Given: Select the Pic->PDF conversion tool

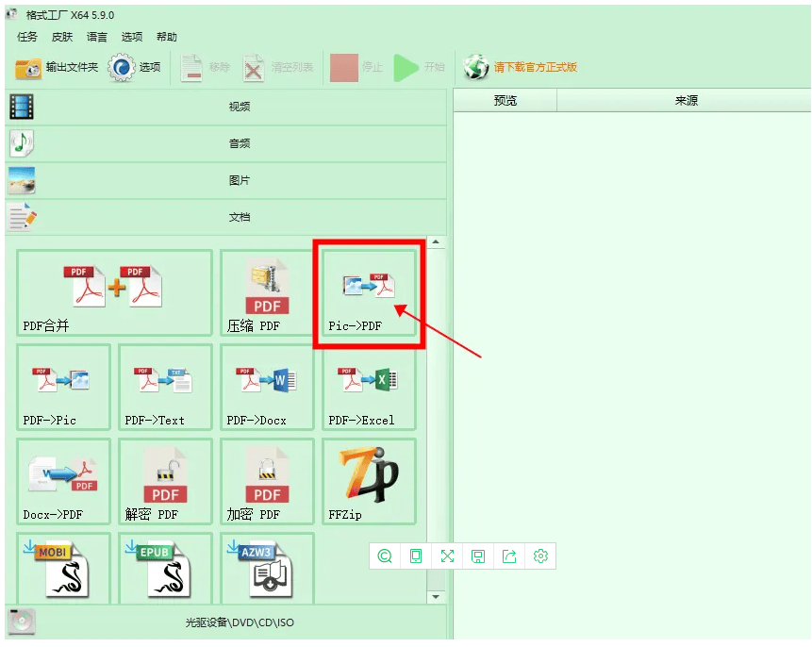Looking at the screenshot, I should (369, 293).
